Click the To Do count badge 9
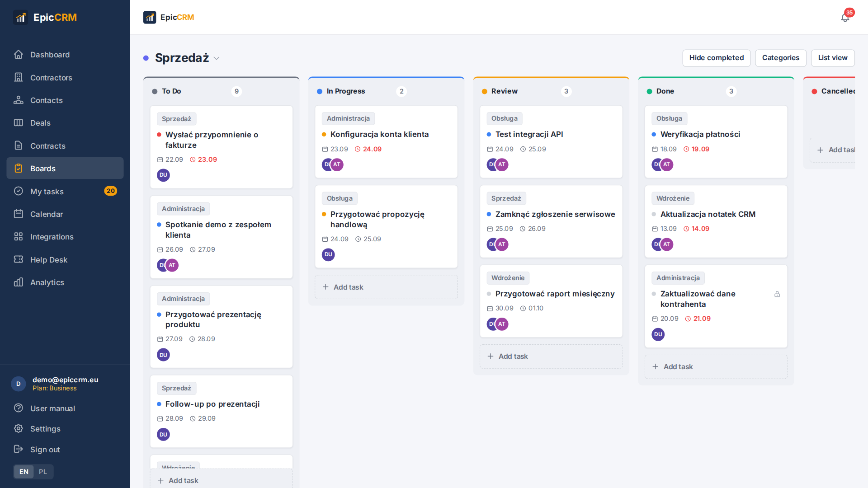Image resolution: width=868 pixels, height=488 pixels. [x=236, y=91]
